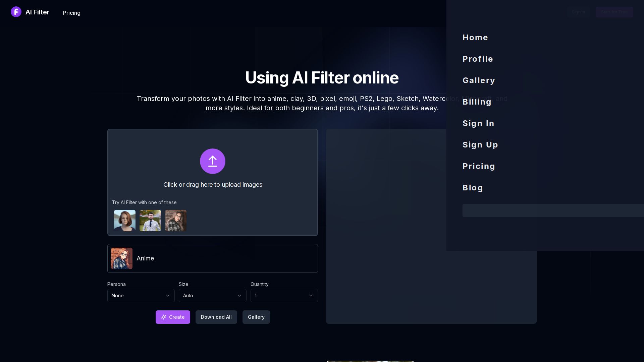Click the Anime style thumbnail preview
This screenshot has height=362, width=644.
tap(121, 258)
